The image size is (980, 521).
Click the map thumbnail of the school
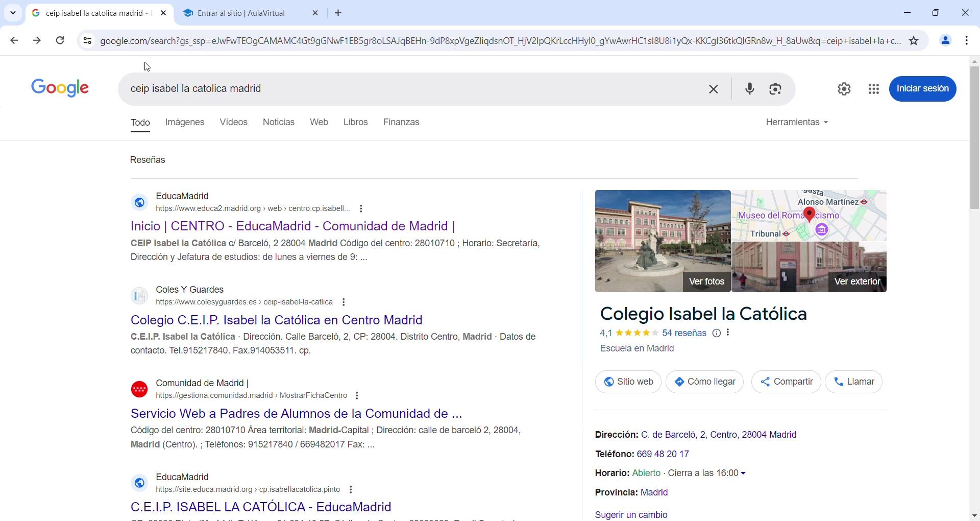pyautogui.click(x=808, y=216)
